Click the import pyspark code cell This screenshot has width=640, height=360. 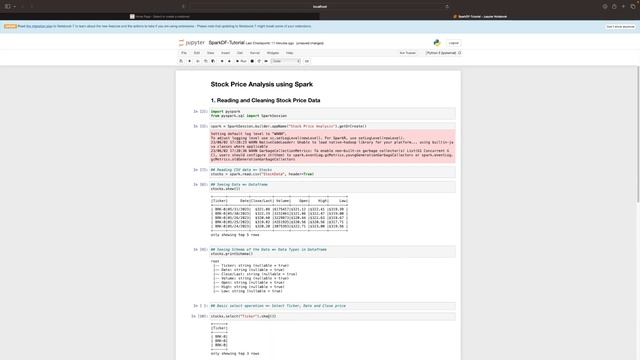[332, 113]
